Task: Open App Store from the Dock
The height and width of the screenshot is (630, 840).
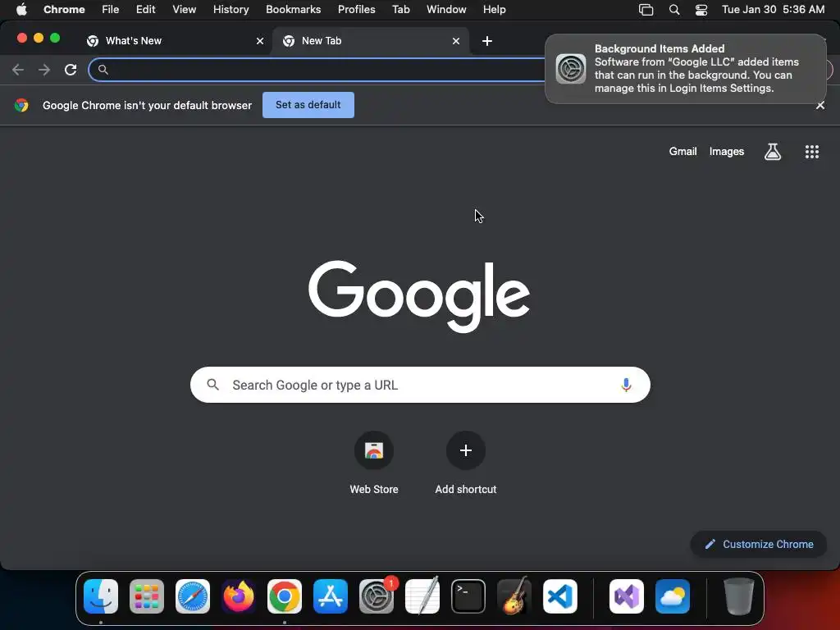Action: click(x=331, y=596)
